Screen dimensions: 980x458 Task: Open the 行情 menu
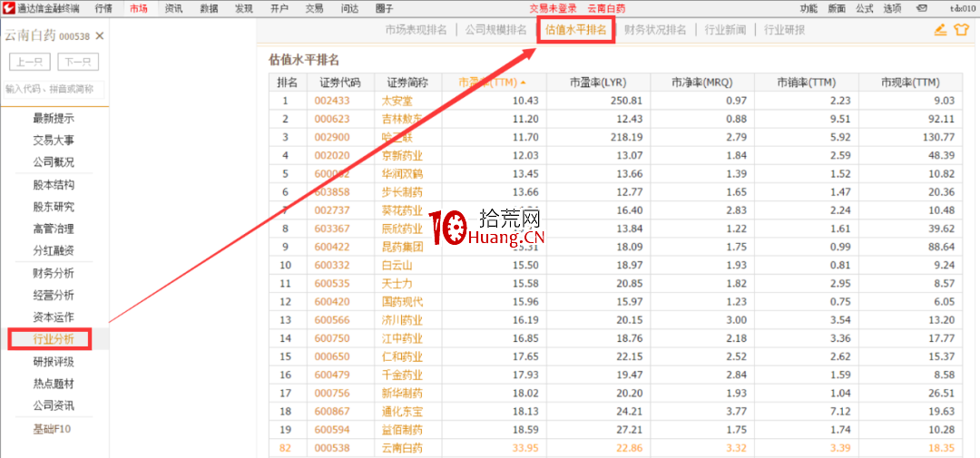point(103,9)
